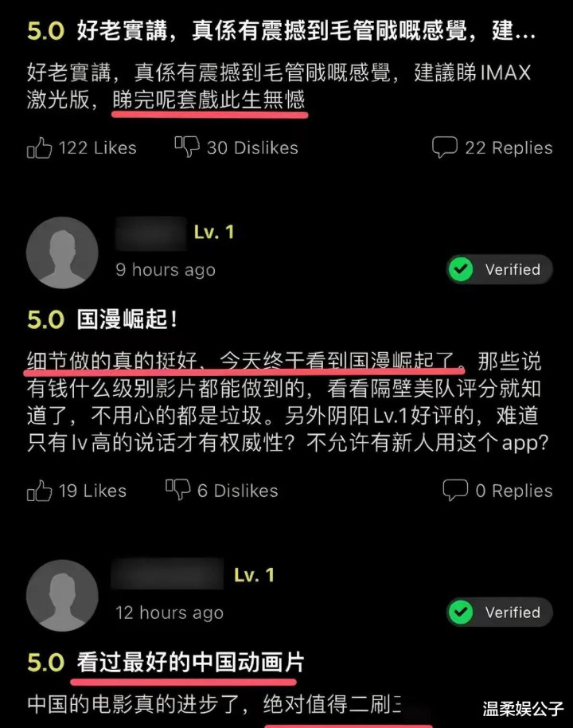Dislike the review with 30 Dislikes
The image size is (573, 728).
point(187,147)
